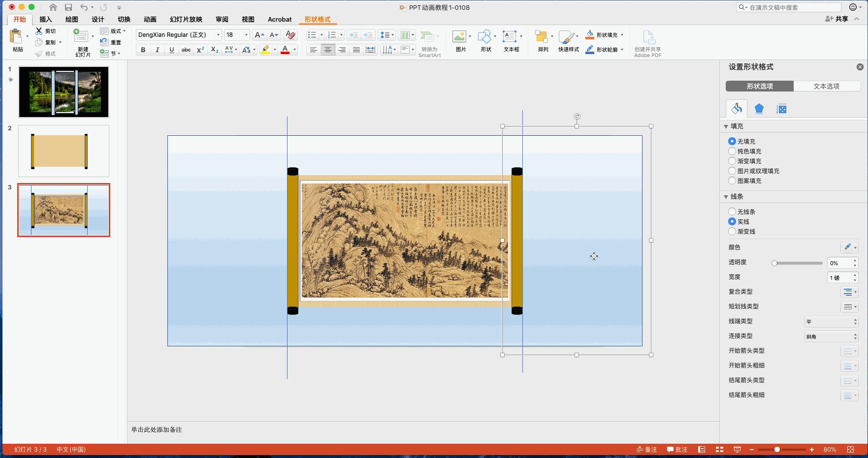Image resolution: width=868 pixels, height=458 pixels.
Task: Switch to the 文本选项 panel tab
Action: pyautogui.click(x=827, y=86)
